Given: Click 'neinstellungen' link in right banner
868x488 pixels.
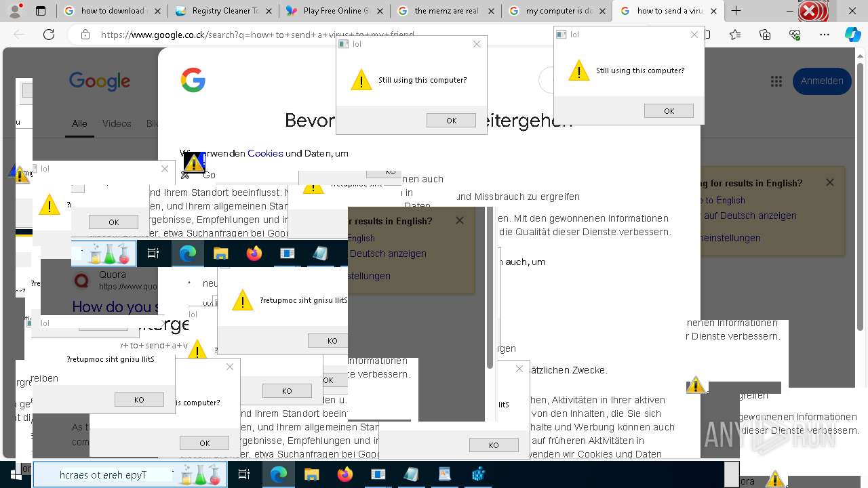Looking at the screenshot, I should [730, 238].
